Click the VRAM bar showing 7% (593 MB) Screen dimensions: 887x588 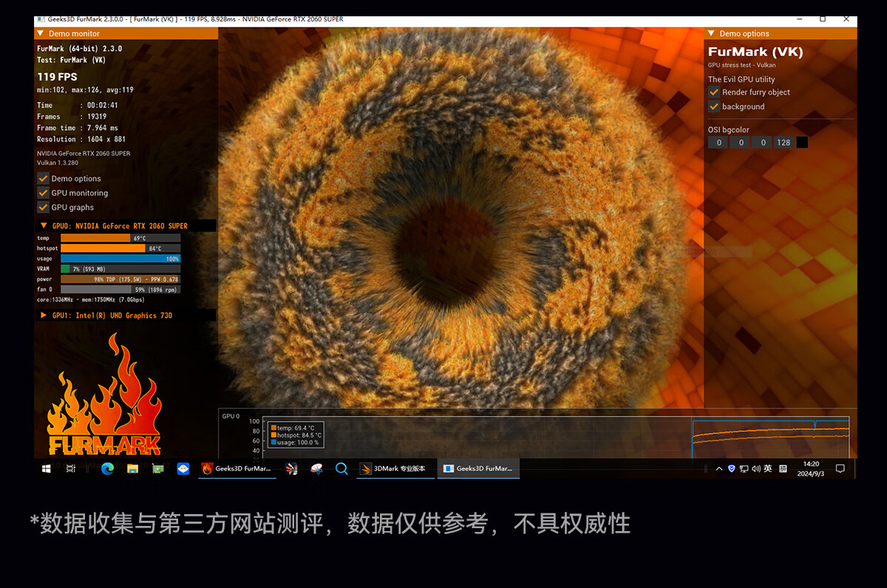coord(120,269)
